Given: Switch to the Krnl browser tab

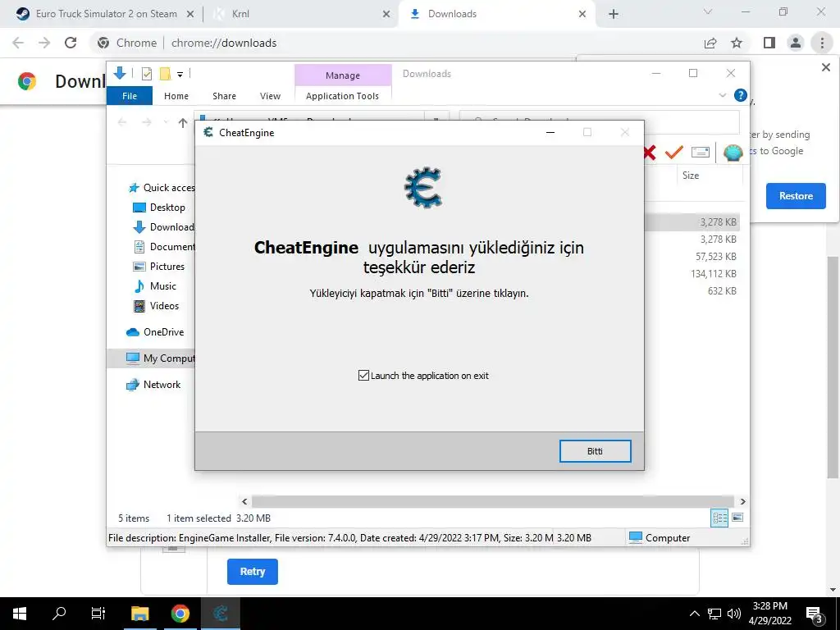Looking at the screenshot, I should (300, 14).
